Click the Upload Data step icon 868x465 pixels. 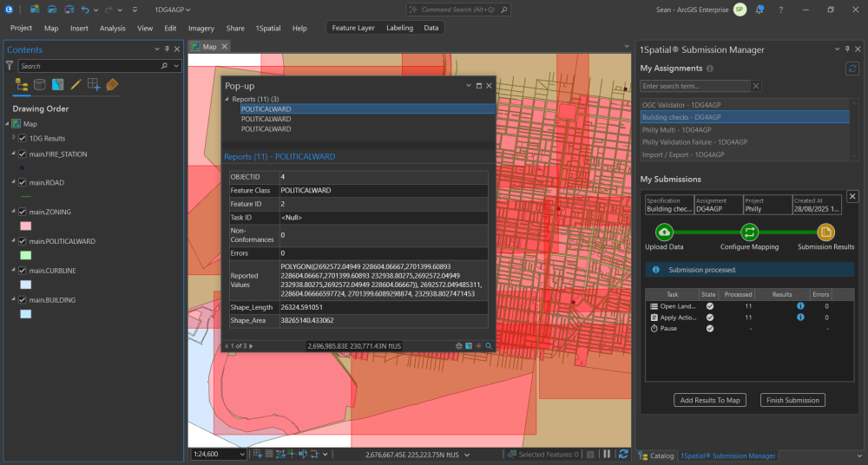click(x=664, y=232)
